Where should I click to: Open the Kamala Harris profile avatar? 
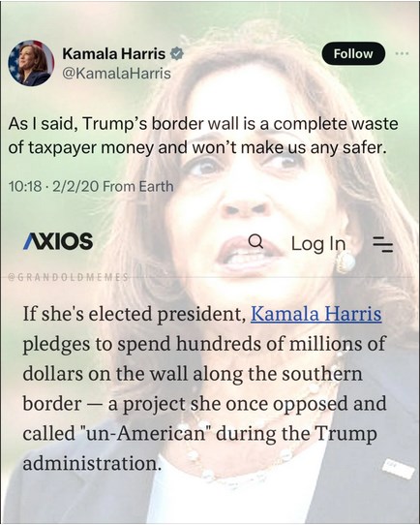click(31, 63)
